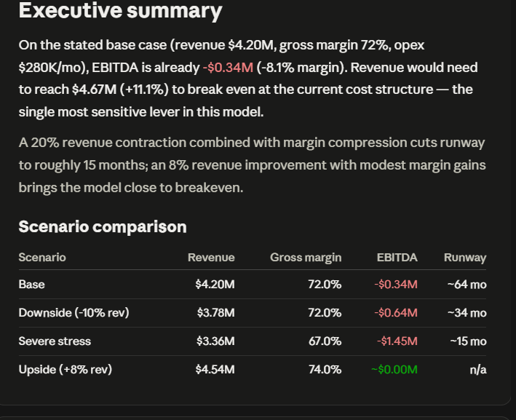Click the Downside runway ~34 mo cell
Image resolution: width=516 pixels, height=420 pixels.
tap(467, 313)
